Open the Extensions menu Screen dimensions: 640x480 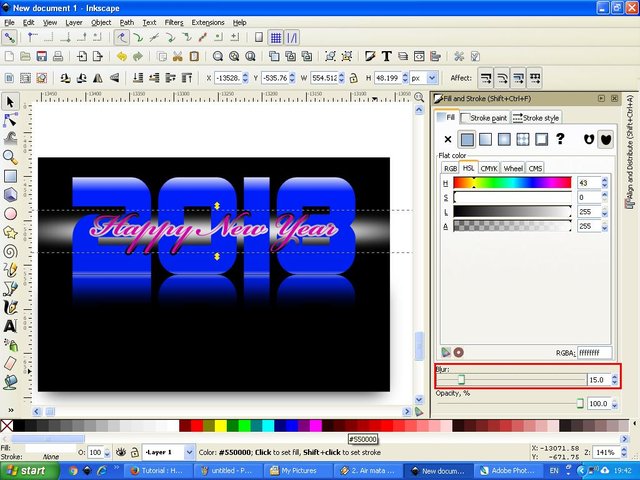[x=208, y=22]
